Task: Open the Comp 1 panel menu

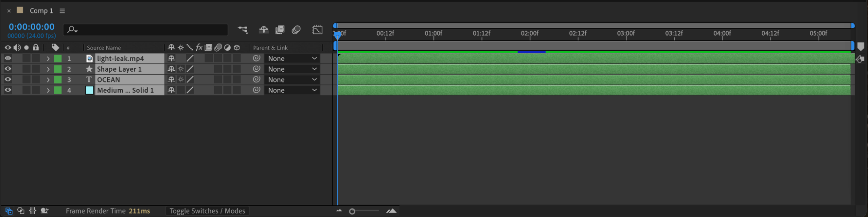Action: pyautogui.click(x=62, y=10)
